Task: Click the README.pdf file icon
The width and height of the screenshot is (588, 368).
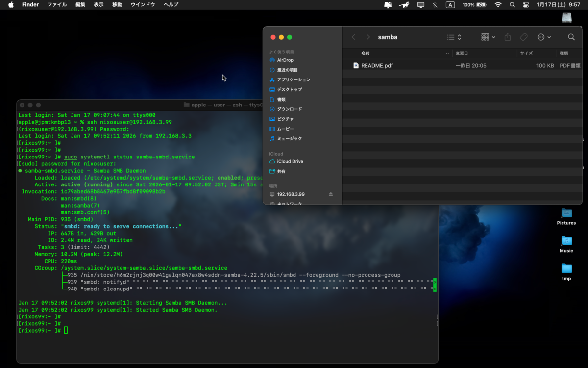Action: point(356,65)
